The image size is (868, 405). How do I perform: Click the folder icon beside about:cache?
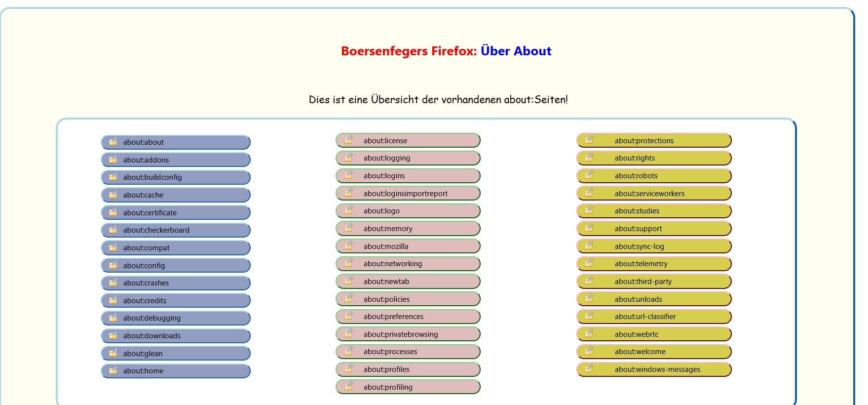[113, 195]
